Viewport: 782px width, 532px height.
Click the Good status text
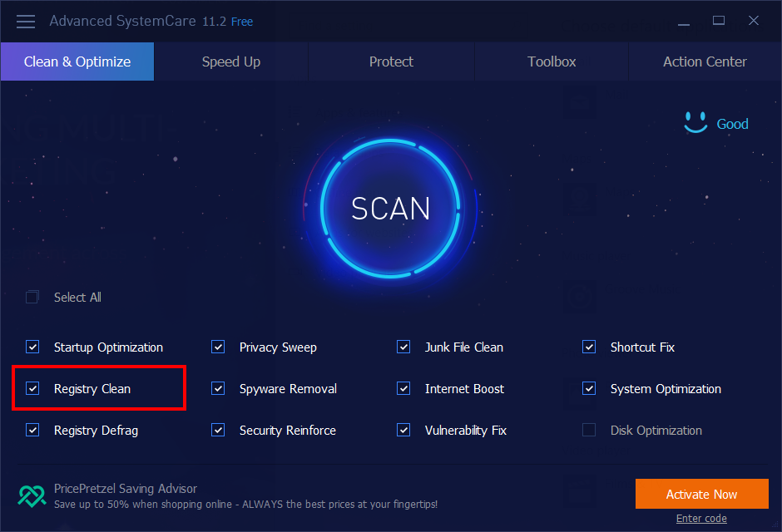732,124
